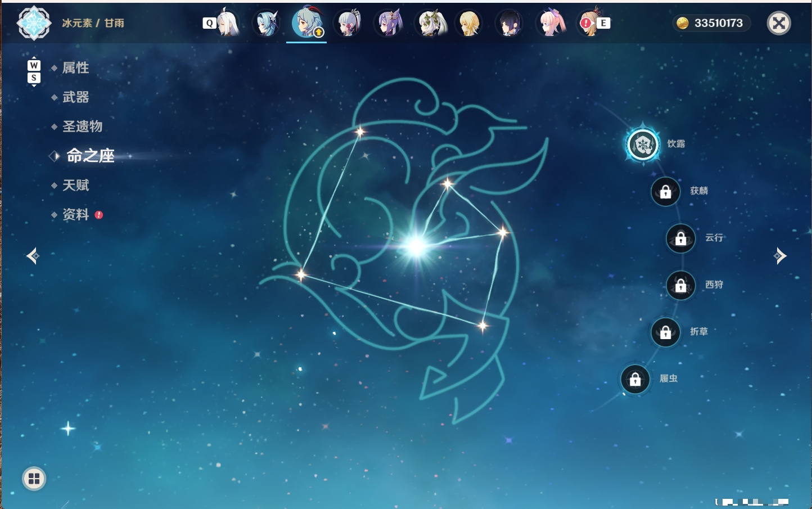The height and width of the screenshot is (509, 812).
Task: Select the locked 履虫 constellation node
Action: coord(635,380)
